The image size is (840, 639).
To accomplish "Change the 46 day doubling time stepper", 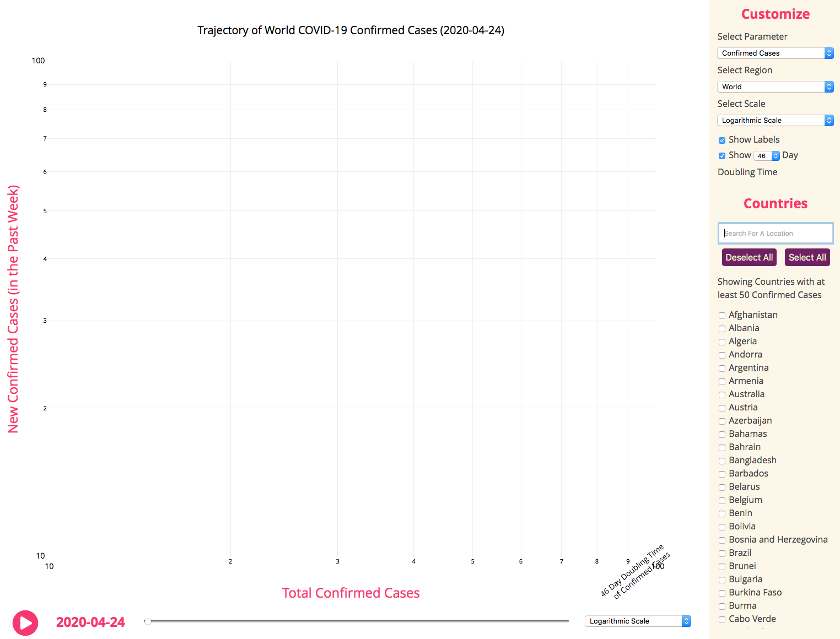I will (767, 156).
